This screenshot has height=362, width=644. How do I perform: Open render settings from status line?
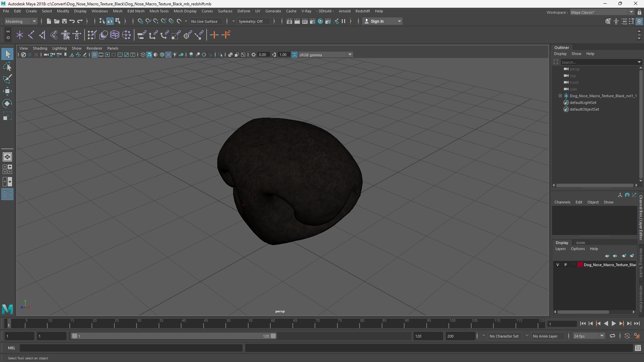click(x=313, y=21)
